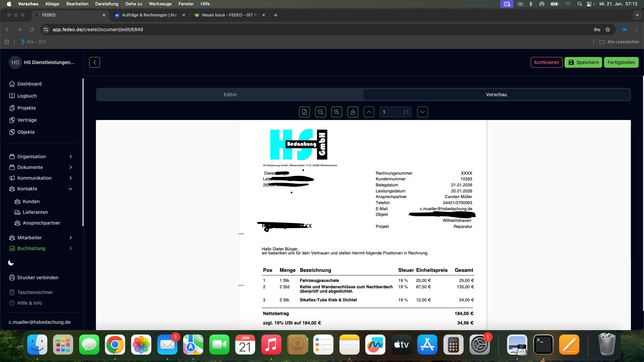Go to previous page with up arrow
This screenshot has height=362, width=644.
click(369, 112)
